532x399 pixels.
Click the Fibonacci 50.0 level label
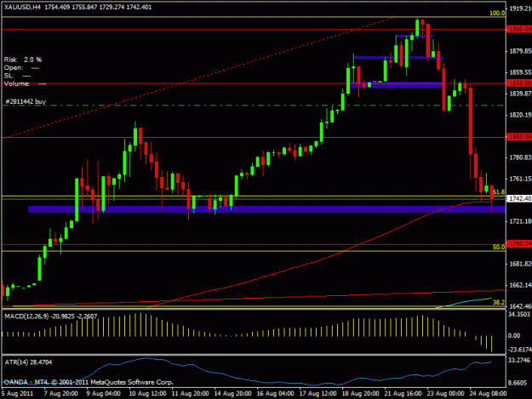pyautogui.click(x=499, y=248)
